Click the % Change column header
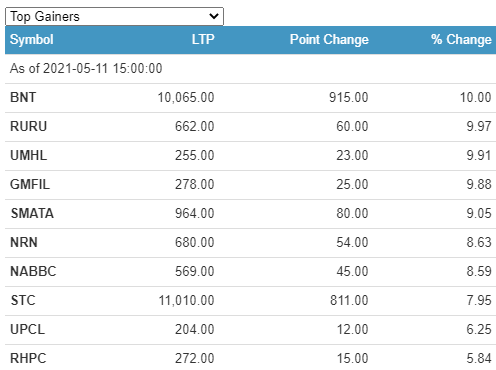496x370 pixels. point(461,40)
